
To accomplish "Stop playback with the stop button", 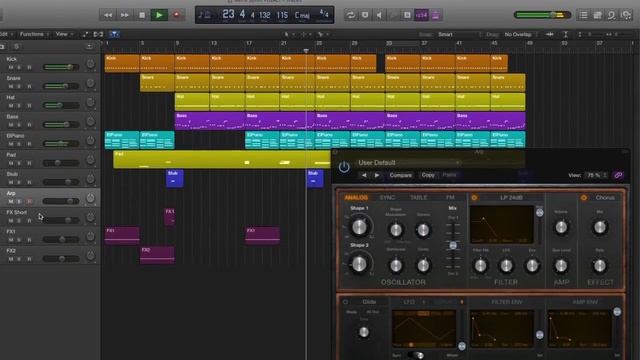I will tap(142, 15).
